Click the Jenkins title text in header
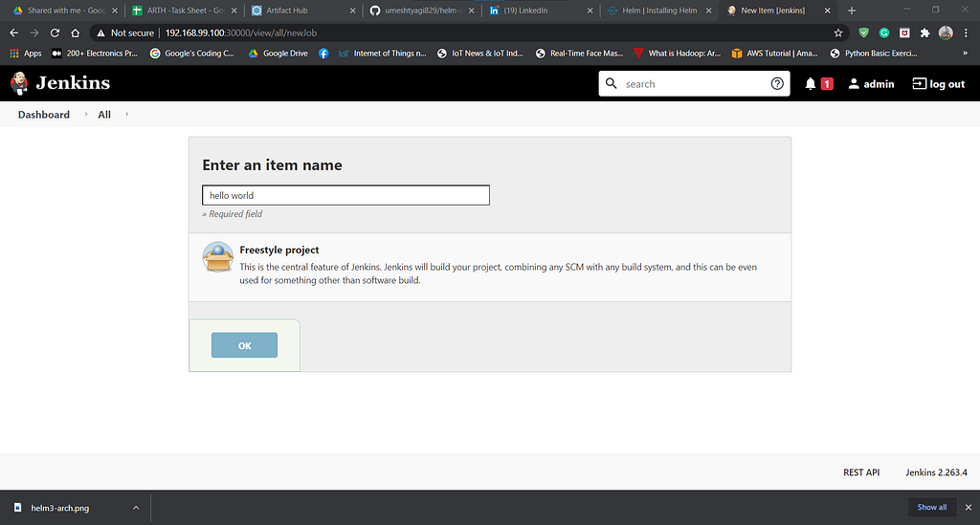Image resolution: width=980 pixels, height=525 pixels. pos(73,83)
